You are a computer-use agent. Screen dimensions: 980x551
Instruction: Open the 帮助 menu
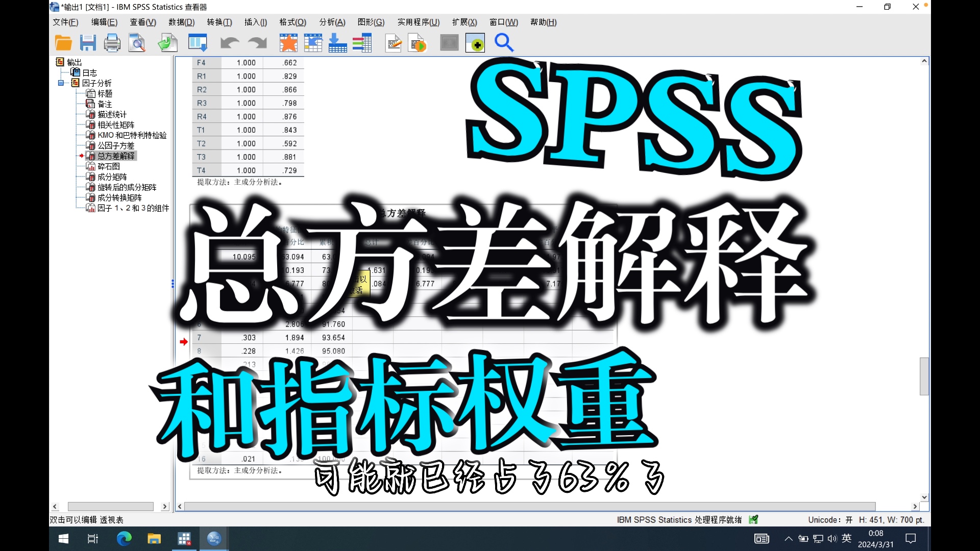point(544,22)
